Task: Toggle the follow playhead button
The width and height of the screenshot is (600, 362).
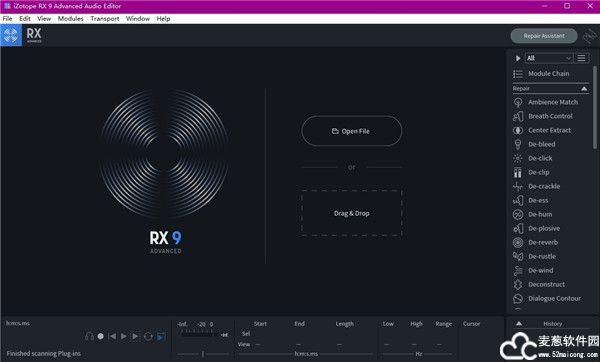Action: coord(161,336)
